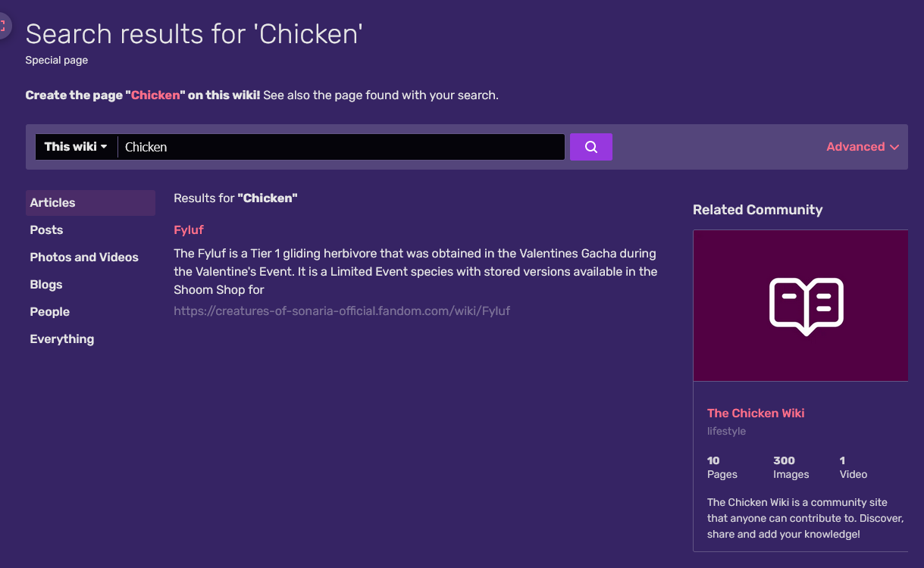Click the purple magnifying glass search icon

(x=590, y=146)
